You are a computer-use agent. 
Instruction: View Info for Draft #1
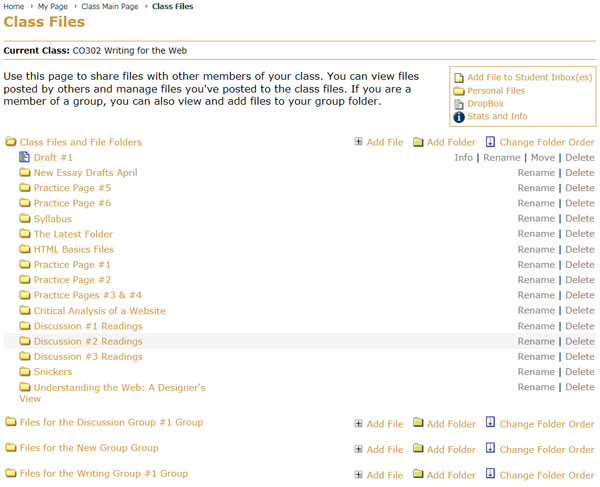tap(463, 157)
